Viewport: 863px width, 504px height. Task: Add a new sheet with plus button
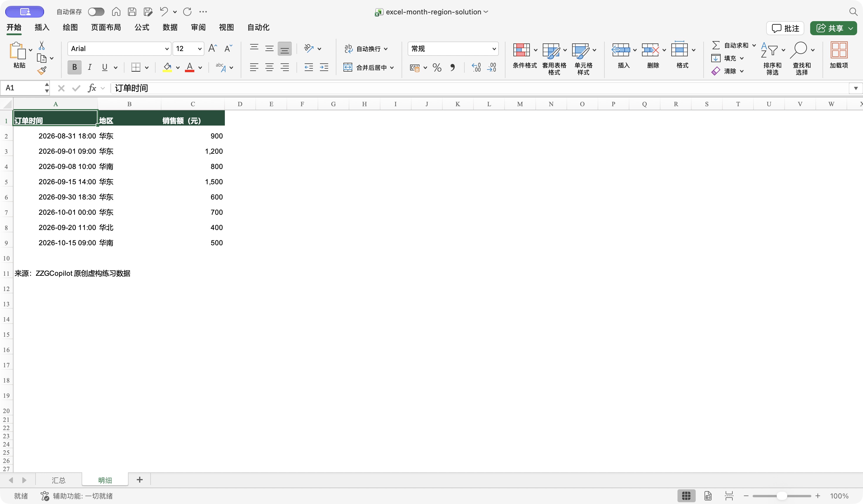point(139,480)
